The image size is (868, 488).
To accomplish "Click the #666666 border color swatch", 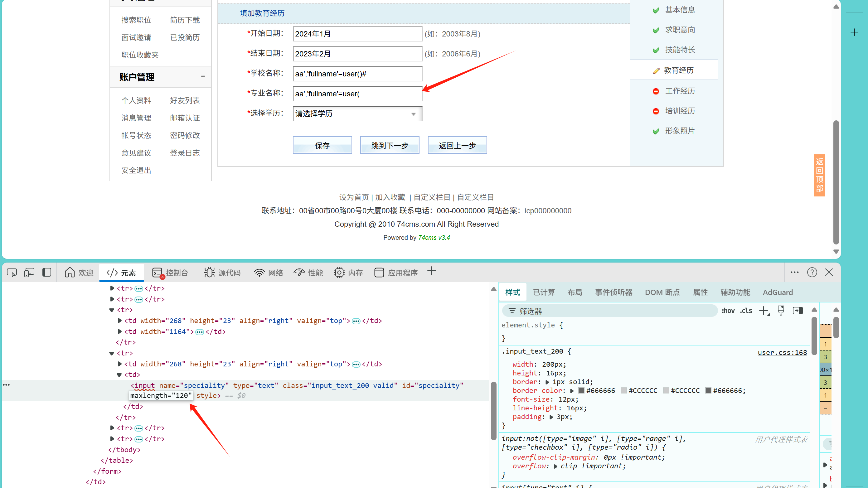I will pos(581,391).
